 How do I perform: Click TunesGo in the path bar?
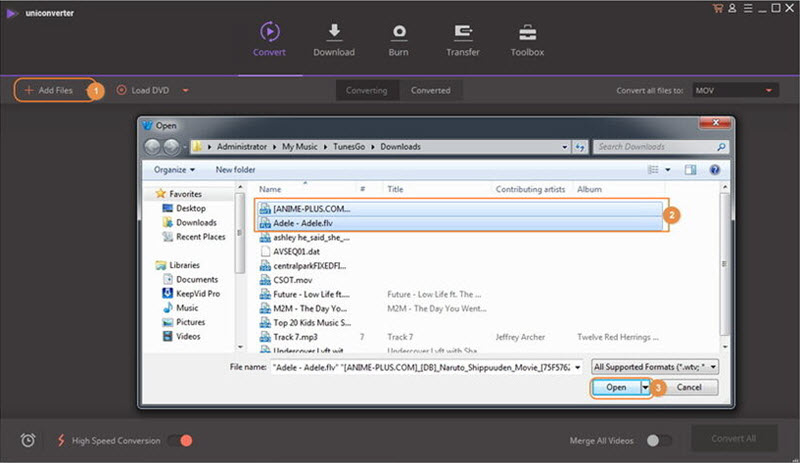coord(349,147)
